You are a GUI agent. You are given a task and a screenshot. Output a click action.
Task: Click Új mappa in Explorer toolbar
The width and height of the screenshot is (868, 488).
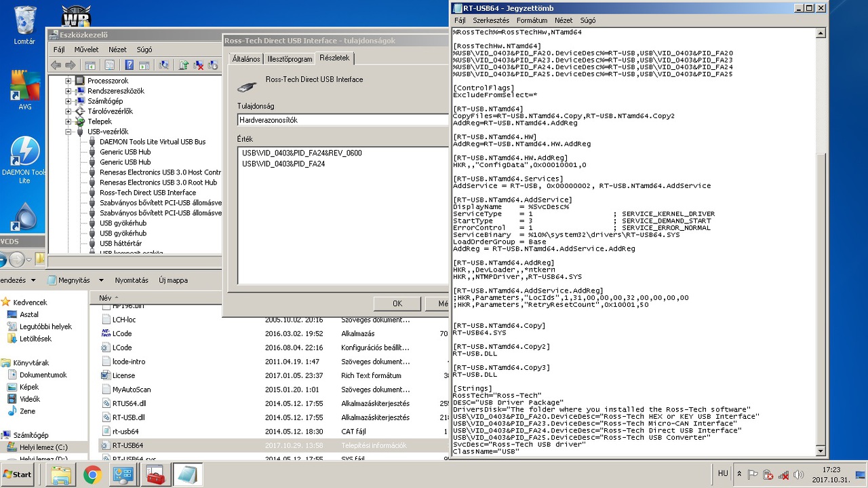(x=173, y=280)
